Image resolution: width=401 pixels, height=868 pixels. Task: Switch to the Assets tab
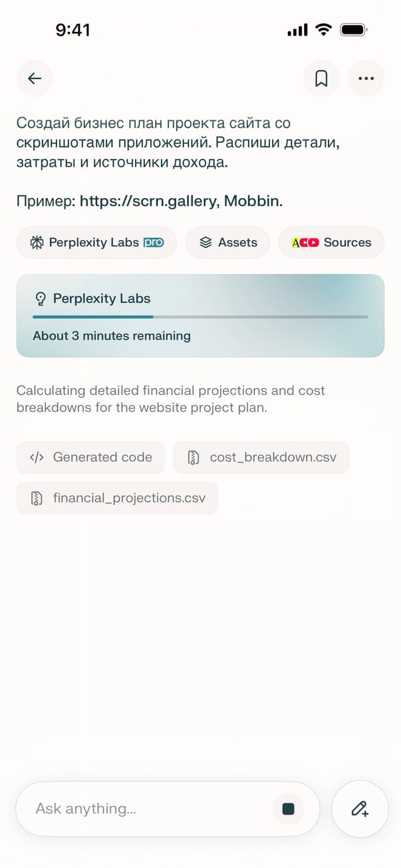coord(227,243)
